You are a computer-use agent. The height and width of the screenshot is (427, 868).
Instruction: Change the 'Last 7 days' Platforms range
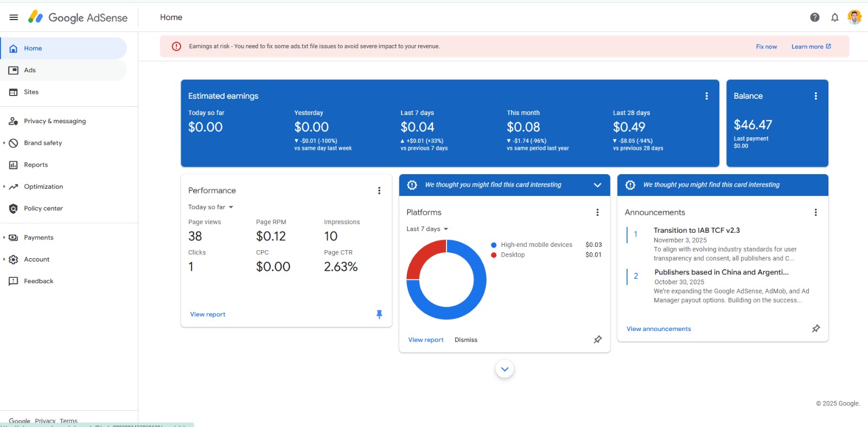pos(427,229)
